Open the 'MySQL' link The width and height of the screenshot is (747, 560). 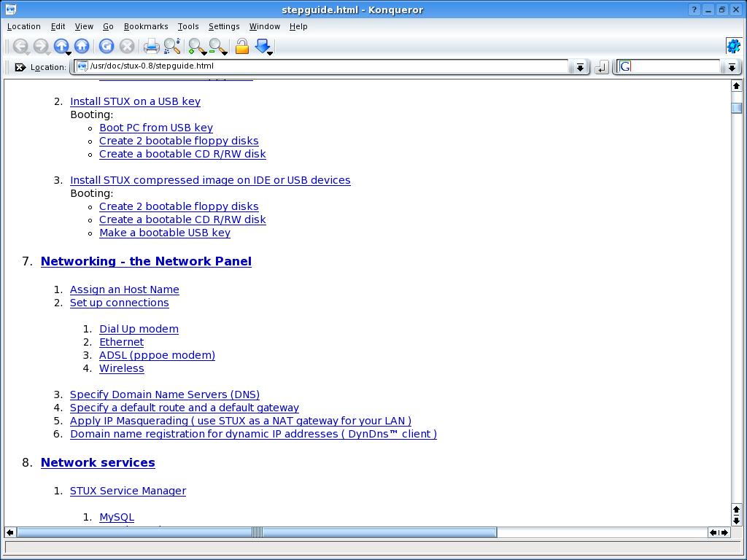point(117,517)
